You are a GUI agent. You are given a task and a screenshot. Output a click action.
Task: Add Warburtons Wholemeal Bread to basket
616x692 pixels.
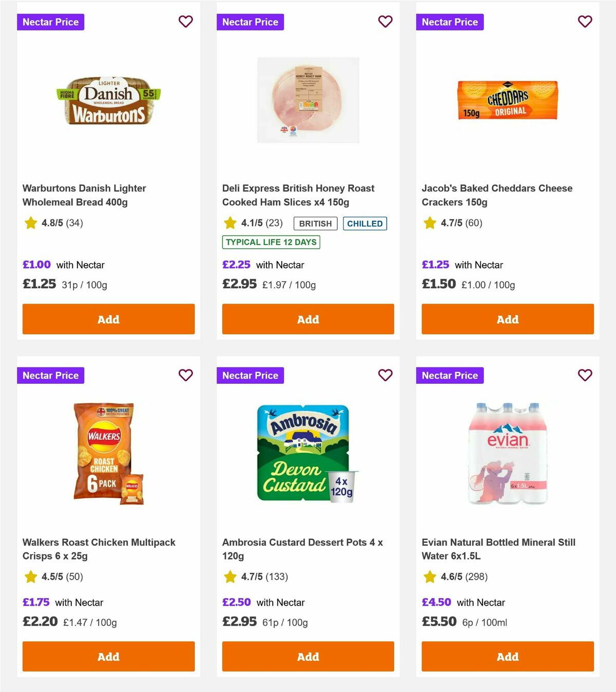tap(108, 319)
